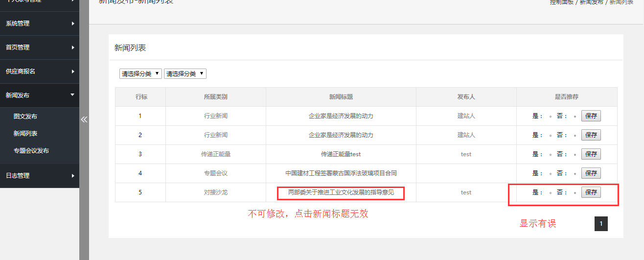Click the 传递正能量 category cell
The image size is (644, 260).
point(216,154)
